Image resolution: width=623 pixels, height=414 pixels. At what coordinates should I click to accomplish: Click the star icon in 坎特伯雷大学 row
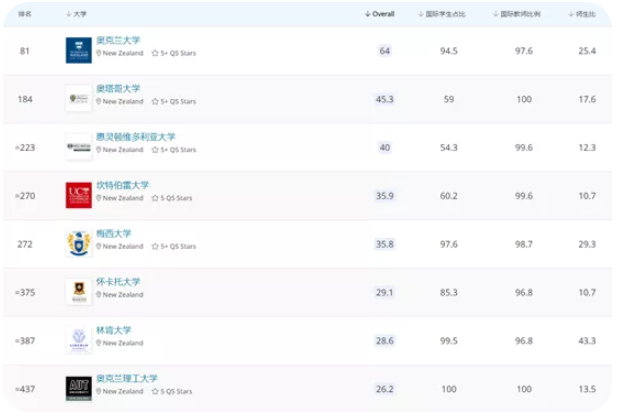155,198
